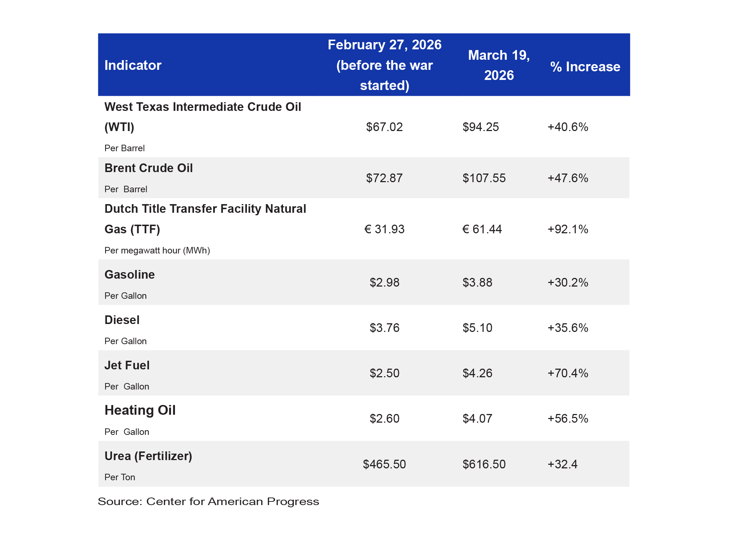Select the Per megawatt hour (MWh) unit text
Image resolution: width=756 pixels, height=540 pixels.
coord(157,250)
